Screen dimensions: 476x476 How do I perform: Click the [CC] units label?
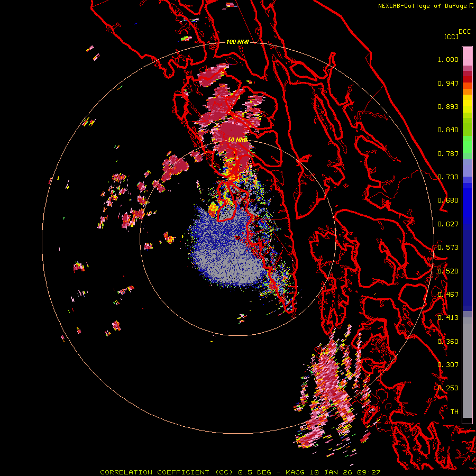452,36
